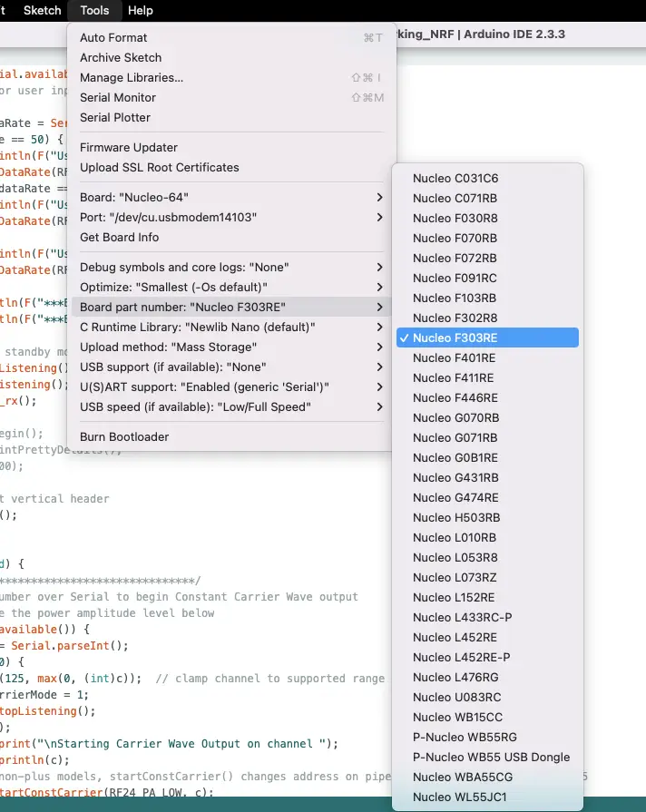
Task: Expand USB speed submenu
Action: pyautogui.click(x=231, y=406)
